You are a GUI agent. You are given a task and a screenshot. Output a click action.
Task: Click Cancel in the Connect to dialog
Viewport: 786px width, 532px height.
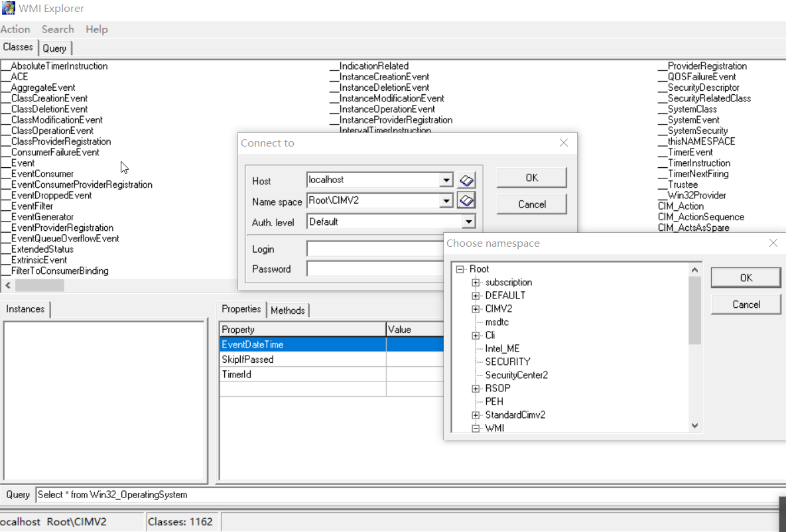[x=532, y=204]
